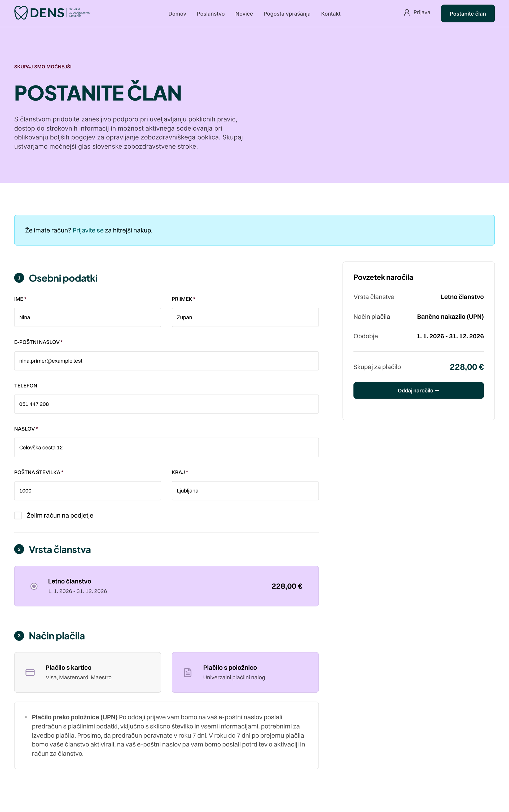The image size is (509, 812).
Task: Click the user icon beside Prijava
Action: pyautogui.click(x=407, y=12)
